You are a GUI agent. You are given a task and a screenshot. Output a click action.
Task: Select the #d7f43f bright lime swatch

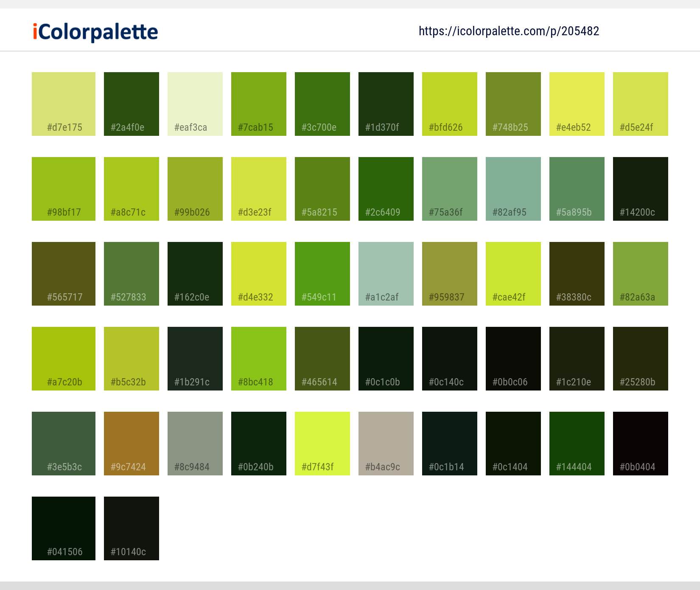point(322,444)
